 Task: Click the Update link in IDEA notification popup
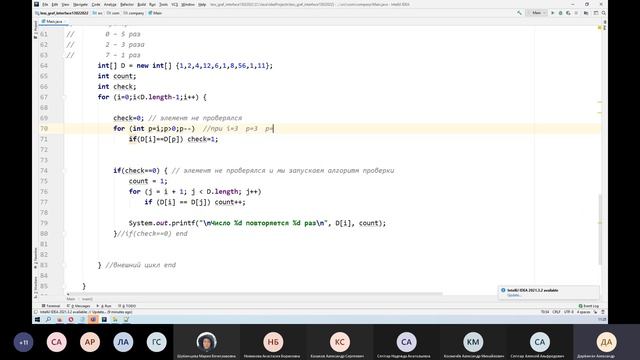click(x=514, y=295)
